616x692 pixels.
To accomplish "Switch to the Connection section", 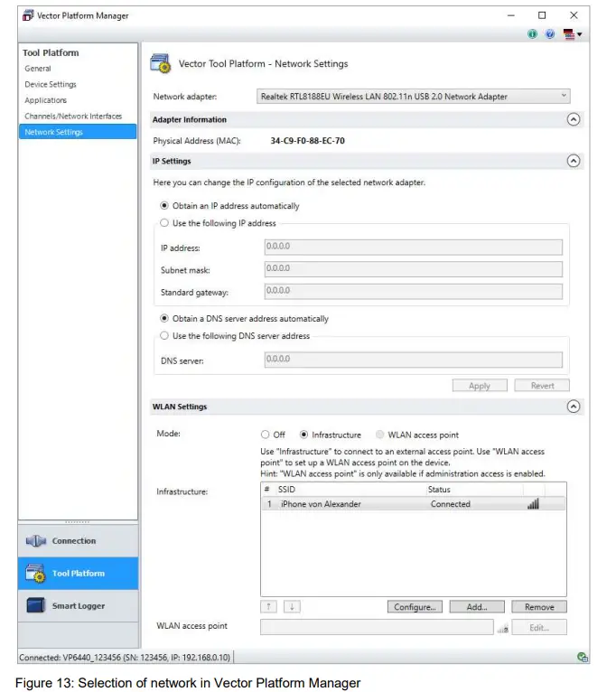I will click(78, 540).
